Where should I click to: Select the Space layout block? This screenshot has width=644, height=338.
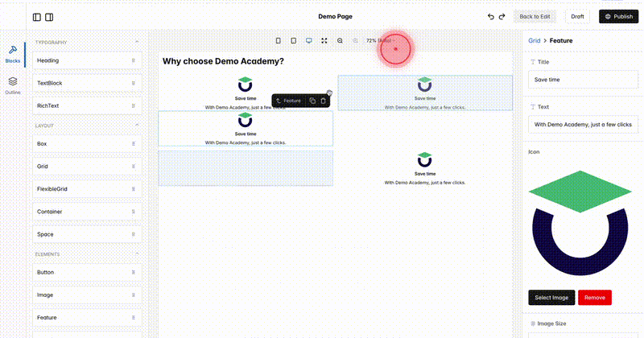[87, 234]
